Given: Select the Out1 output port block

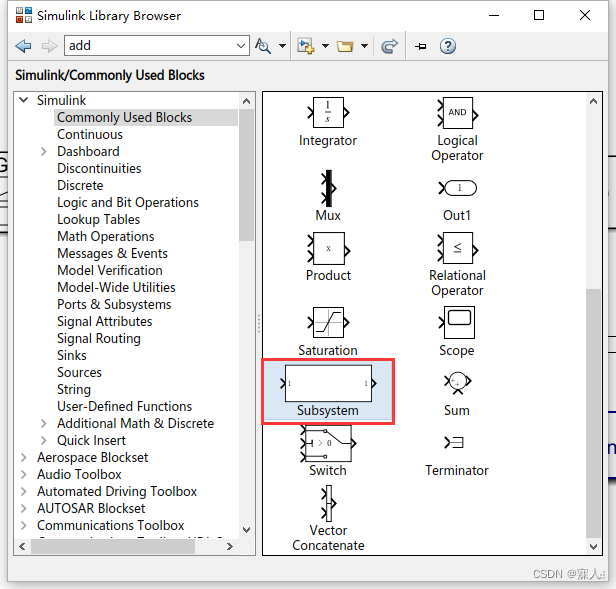Looking at the screenshot, I should pos(458,188).
